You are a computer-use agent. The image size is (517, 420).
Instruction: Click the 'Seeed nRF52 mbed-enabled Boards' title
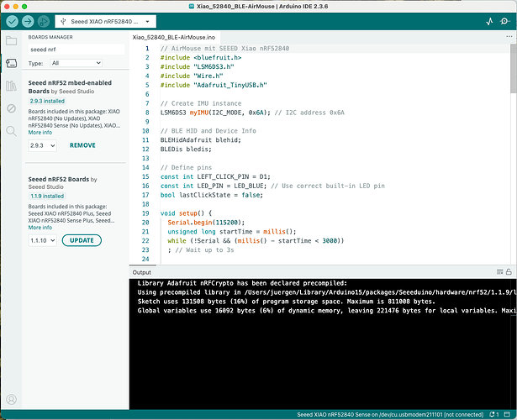point(70,87)
